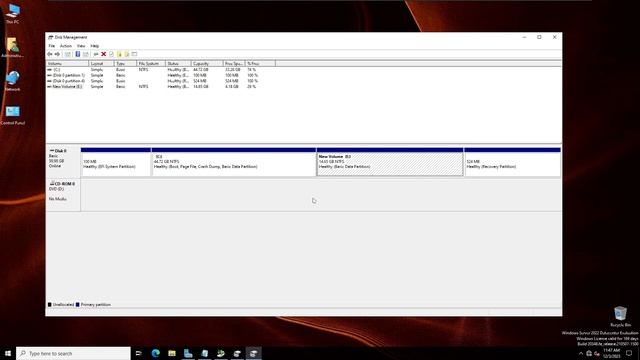Screen dimensions: 640x360
Task: Select the (C:) volume row in the list
Action: (161, 70)
